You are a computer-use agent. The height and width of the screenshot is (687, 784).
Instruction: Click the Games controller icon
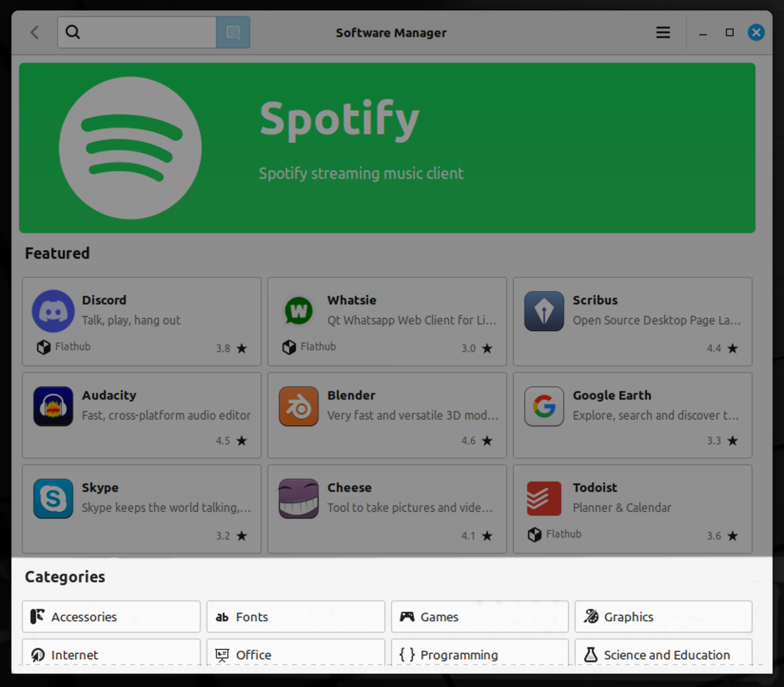coord(407,617)
